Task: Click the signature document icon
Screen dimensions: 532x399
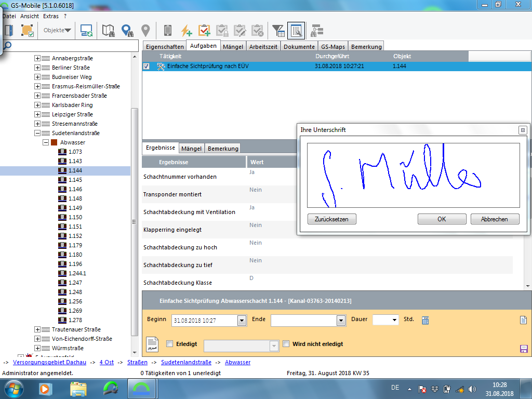Action: tap(152, 344)
